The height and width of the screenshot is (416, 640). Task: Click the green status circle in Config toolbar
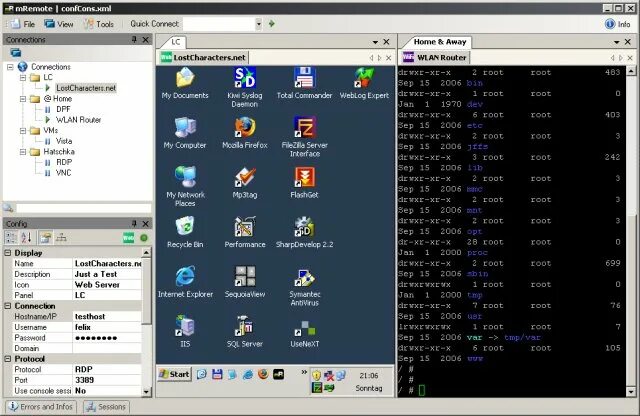coord(144,238)
